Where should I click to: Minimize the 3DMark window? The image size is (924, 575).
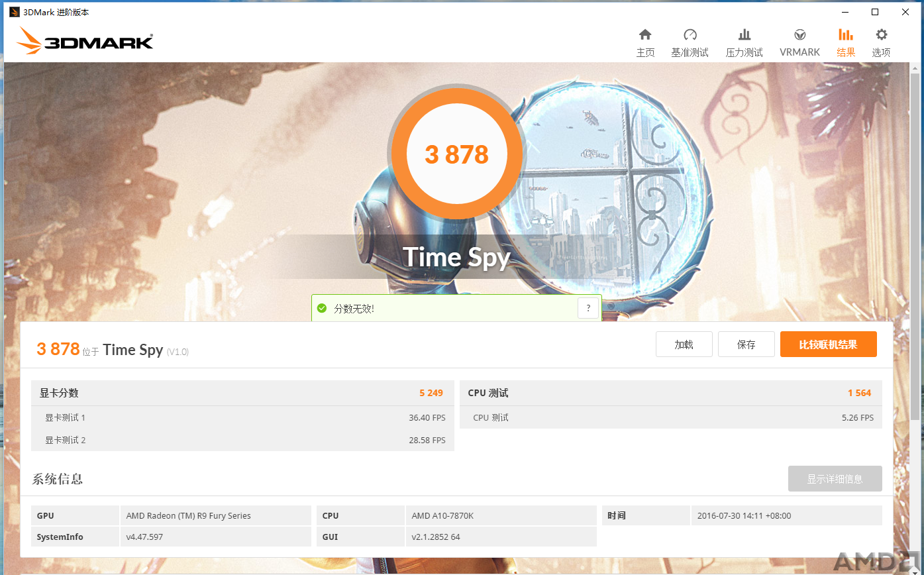[845, 12]
